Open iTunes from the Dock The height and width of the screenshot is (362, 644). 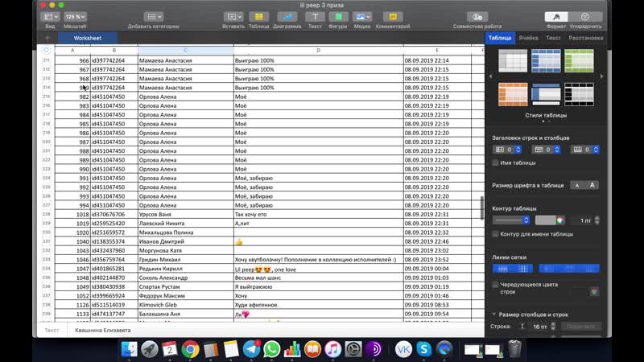(332, 349)
